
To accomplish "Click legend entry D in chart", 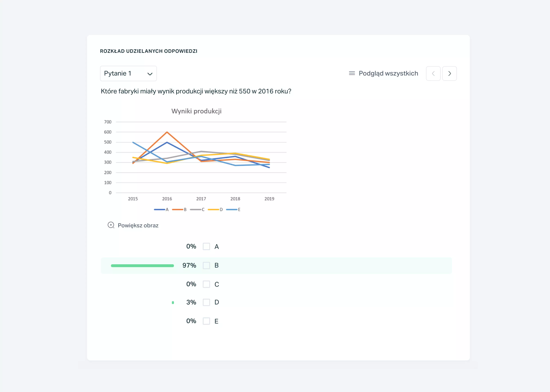I will pos(215,210).
